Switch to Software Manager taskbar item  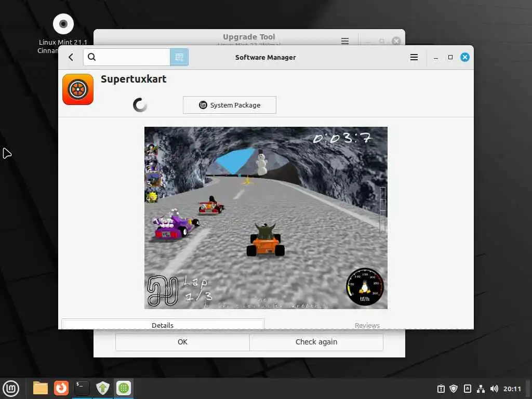coord(124,388)
